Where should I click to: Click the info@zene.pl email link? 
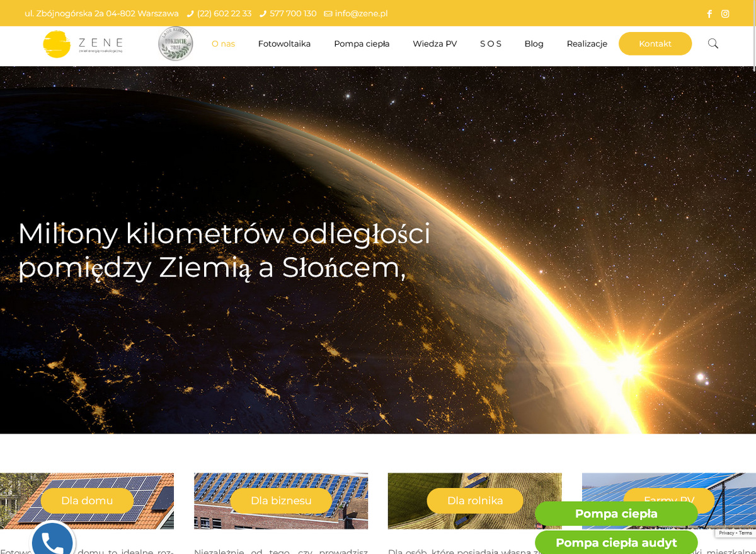(361, 14)
